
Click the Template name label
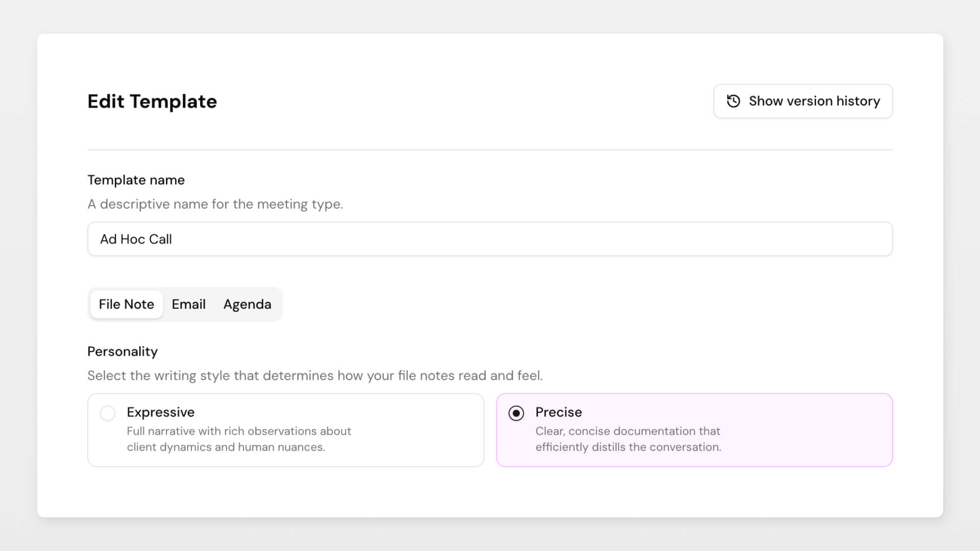(136, 180)
